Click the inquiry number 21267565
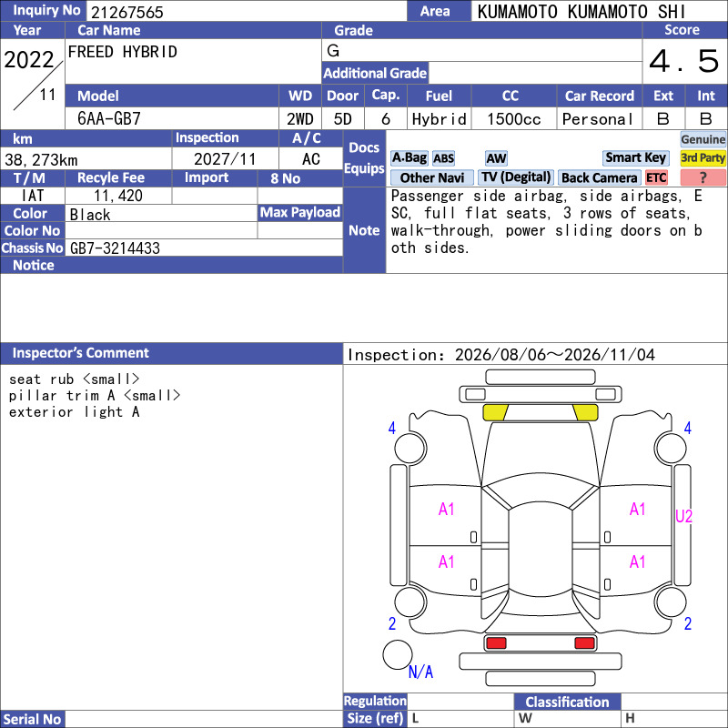This screenshot has width=728, height=728. (127, 12)
